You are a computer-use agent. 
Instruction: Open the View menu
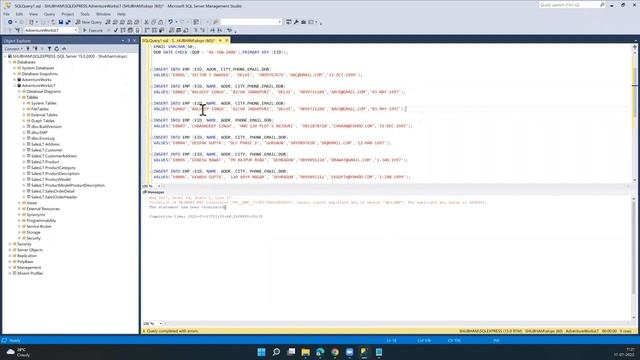pyautogui.click(x=33, y=14)
